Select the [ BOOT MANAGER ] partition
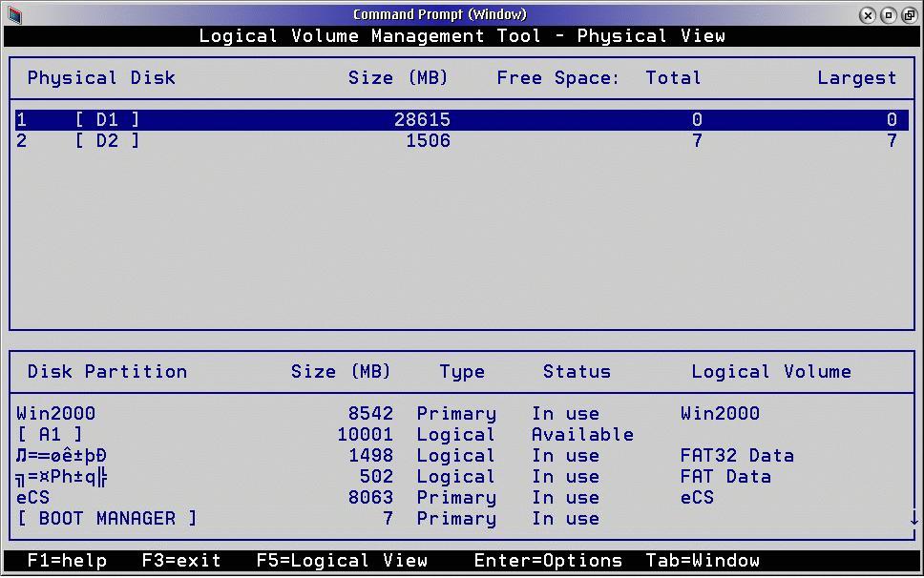This screenshot has width=924, height=578. (x=107, y=519)
